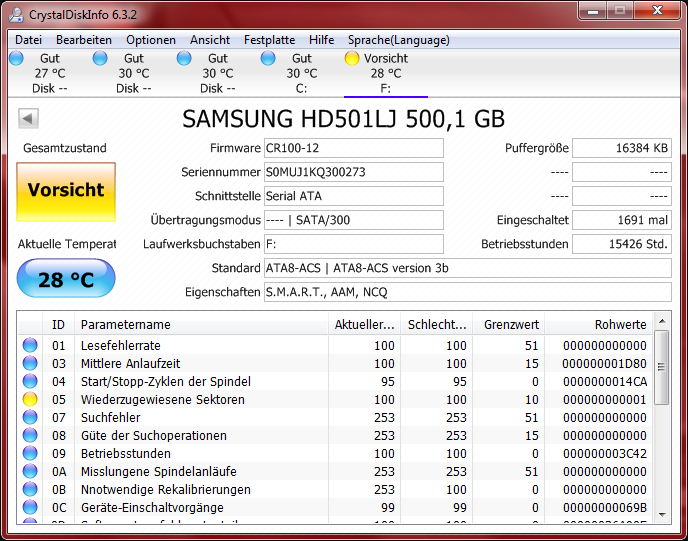Select the Suchfehler parameter name
Image resolution: width=688 pixels, height=541 pixels.
[111, 417]
